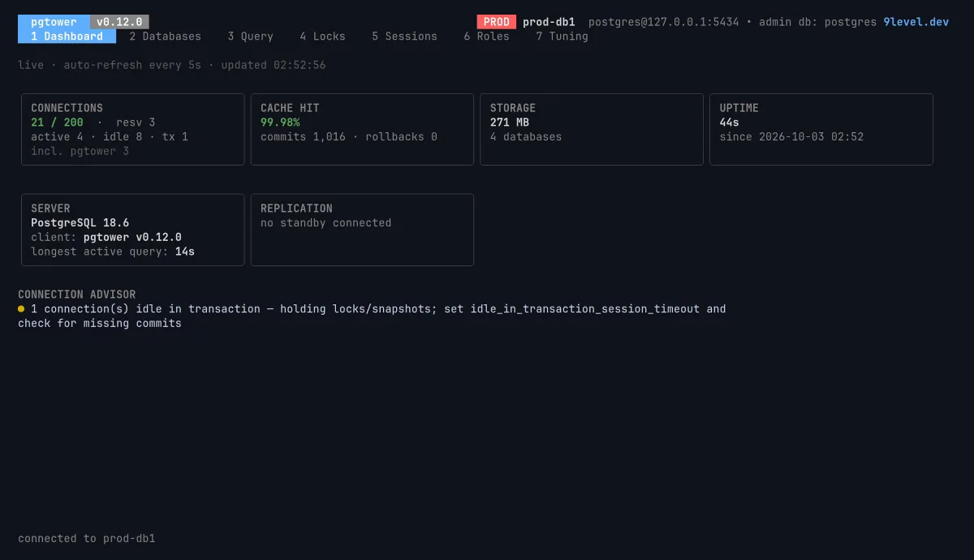The width and height of the screenshot is (974, 560).
Task: Click the connected to prod-db1 status text
Action: [x=87, y=539]
